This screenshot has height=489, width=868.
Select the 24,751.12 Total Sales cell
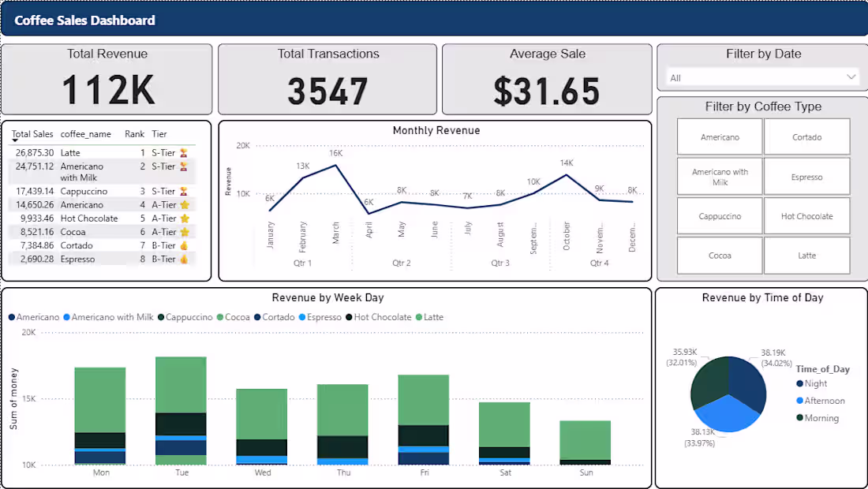(34, 166)
